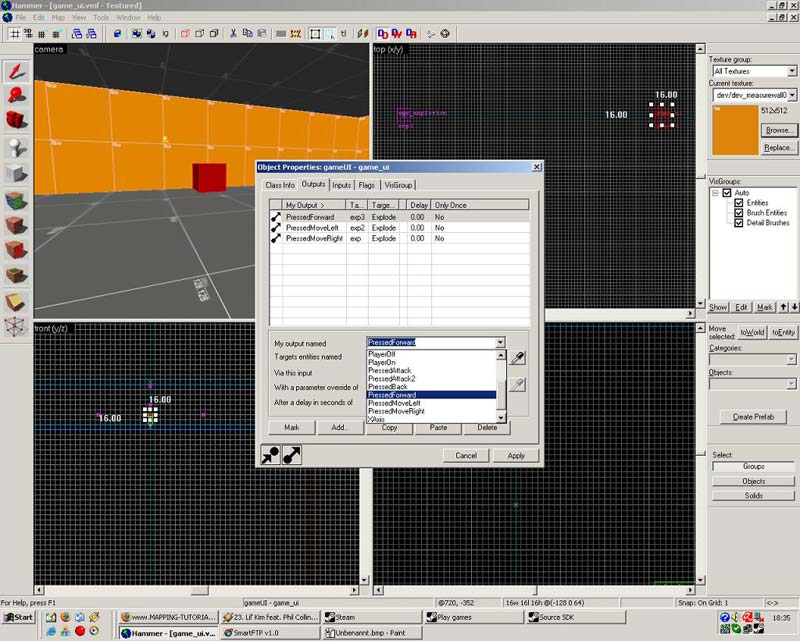Click the Apply button in Object Properties

coord(516,456)
